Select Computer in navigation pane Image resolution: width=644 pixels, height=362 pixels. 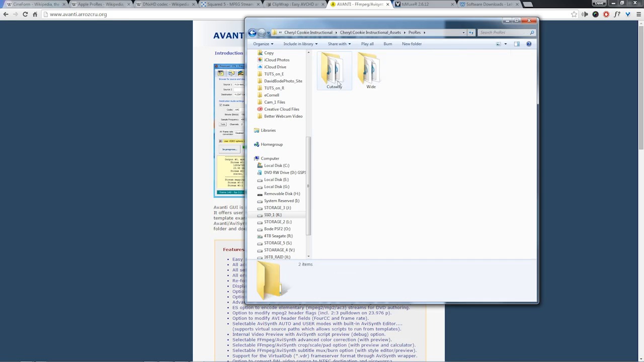270,158
